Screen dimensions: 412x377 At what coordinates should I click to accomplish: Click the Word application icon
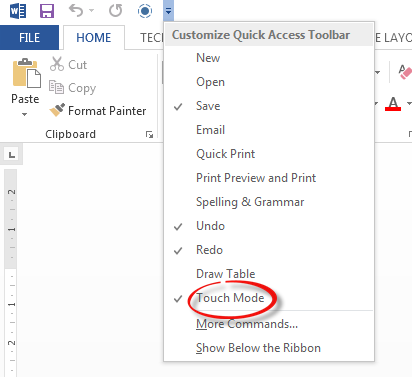click(18, 11)
